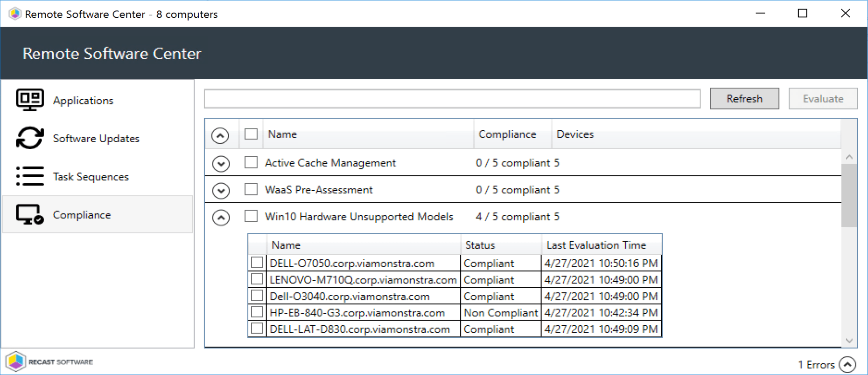Click the Compliance monitor checkmark icon
Image resolution: width=868 pixels, height=375 pixels.
(x=30, y=215)
